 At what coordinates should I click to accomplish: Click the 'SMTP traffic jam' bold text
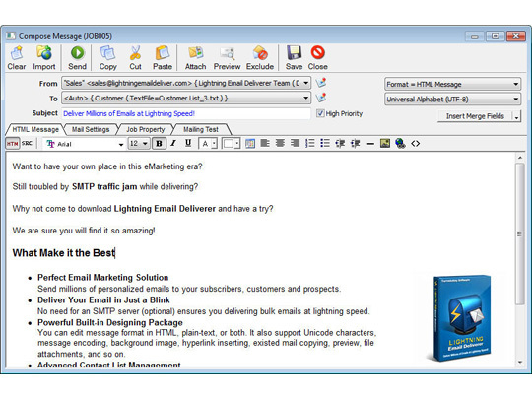[x=104, y=186]
